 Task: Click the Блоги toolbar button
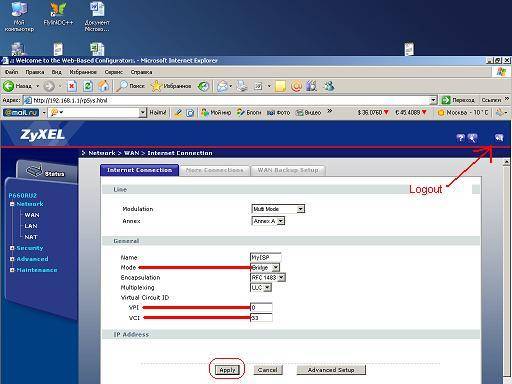(249, 113)
